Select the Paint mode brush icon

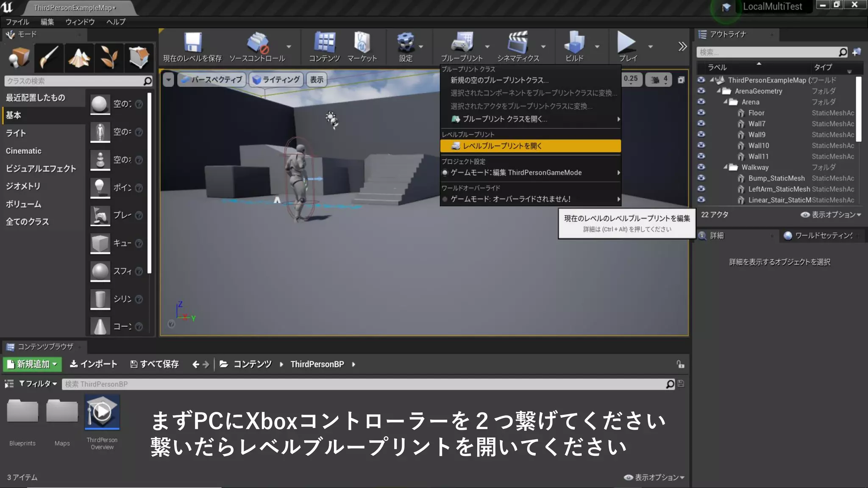(x=49, y=58)
